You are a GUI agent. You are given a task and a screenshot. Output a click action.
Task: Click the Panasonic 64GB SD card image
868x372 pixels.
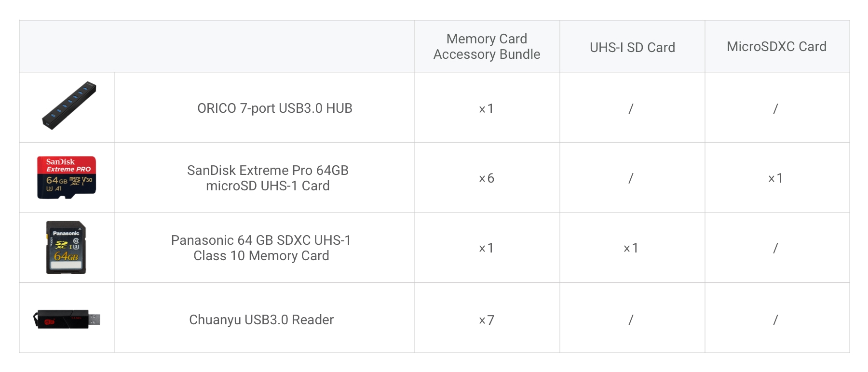click(x=66, y=248)
